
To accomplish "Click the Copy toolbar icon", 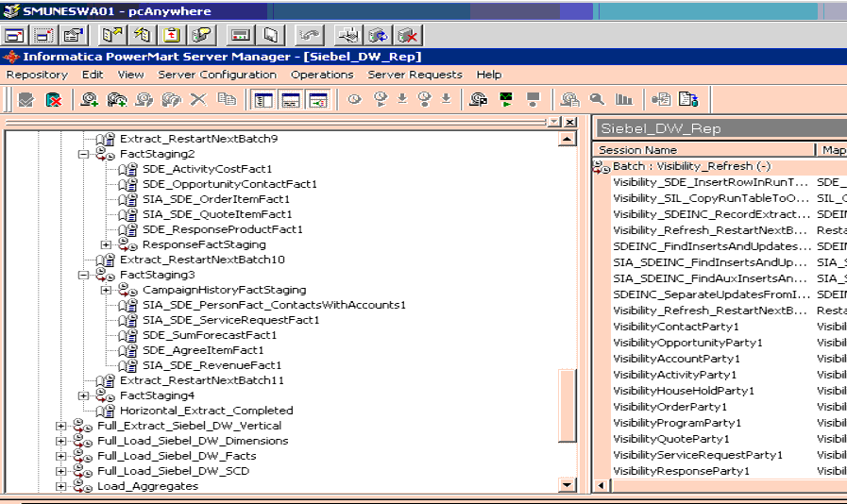I will pyautogui.click(x=227, y=99).
